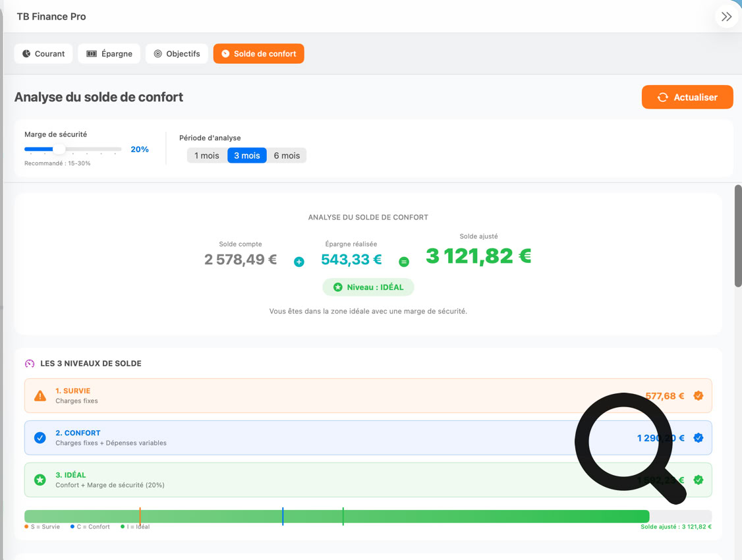Click the green star icon beside Idéal

40,480
